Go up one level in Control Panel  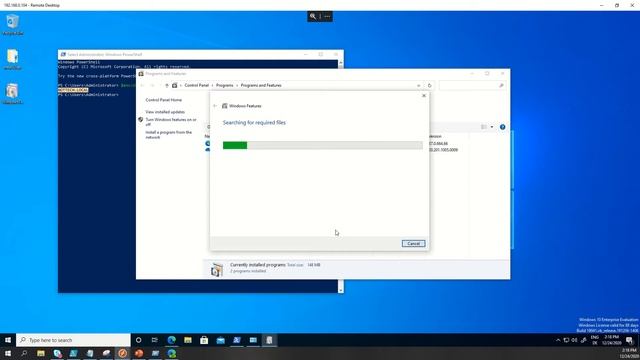tap(167, 85)
